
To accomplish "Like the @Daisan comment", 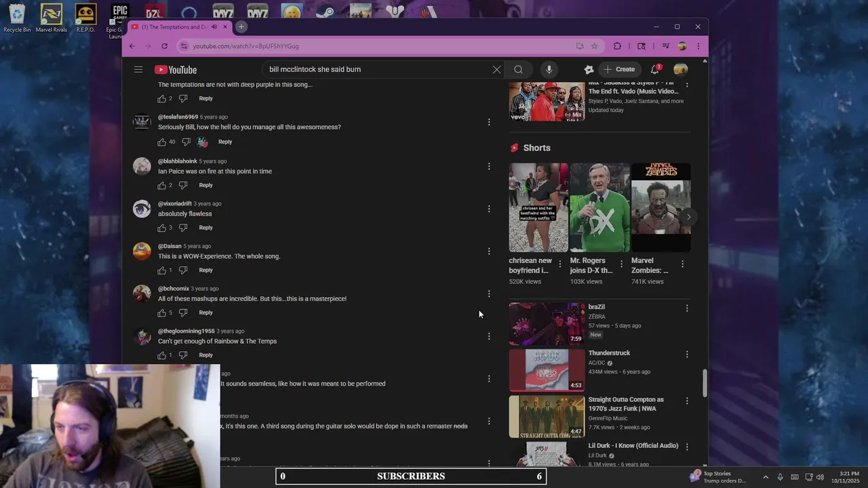I will [x=162, y=270].
